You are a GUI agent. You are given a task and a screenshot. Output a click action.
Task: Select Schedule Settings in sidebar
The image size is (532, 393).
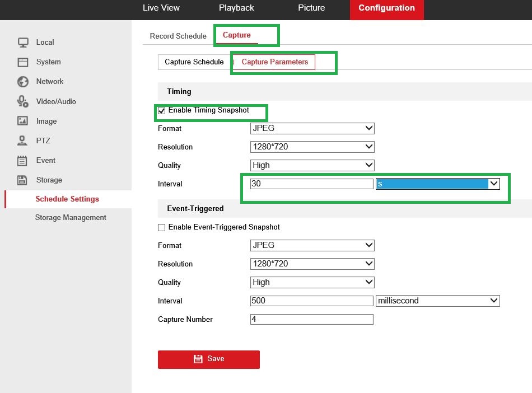click(x=67, y=199)
